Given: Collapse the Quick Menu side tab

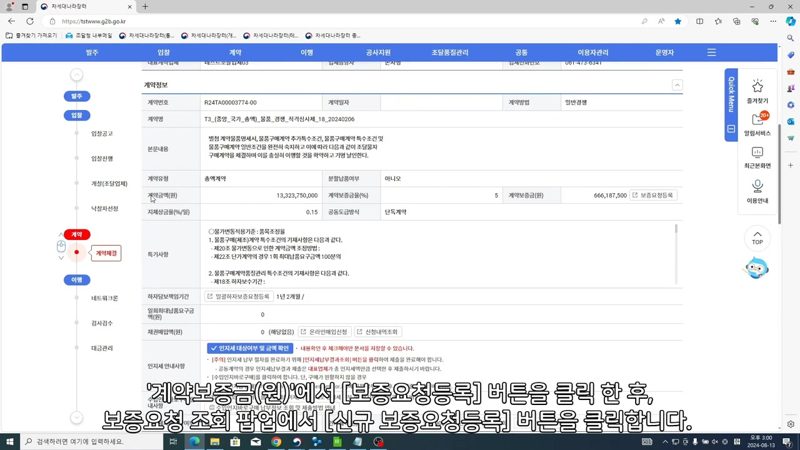Looking at the screenshot, I should tap(731, 129).
